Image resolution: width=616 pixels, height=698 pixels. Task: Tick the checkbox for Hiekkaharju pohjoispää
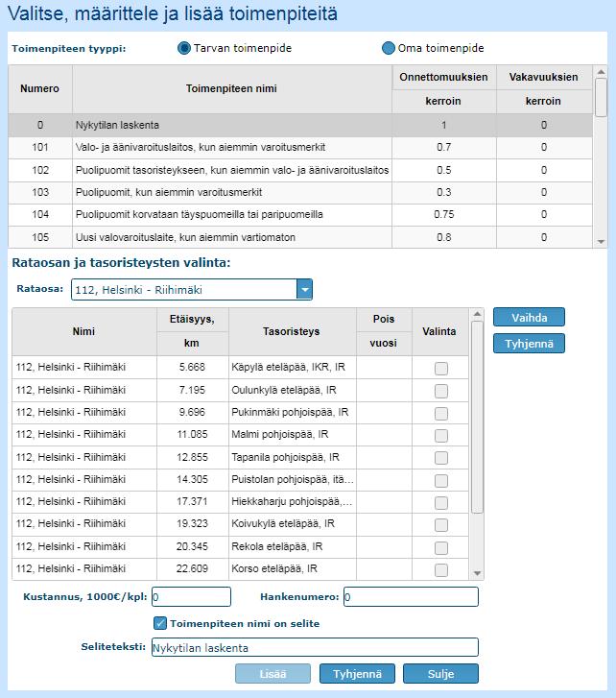tap(440, 502)
